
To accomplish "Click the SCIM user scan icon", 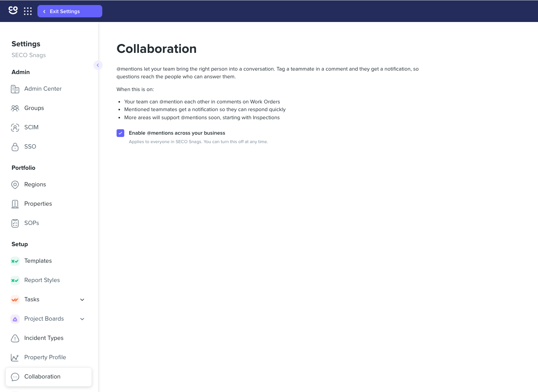I will (x=15, y=128).
